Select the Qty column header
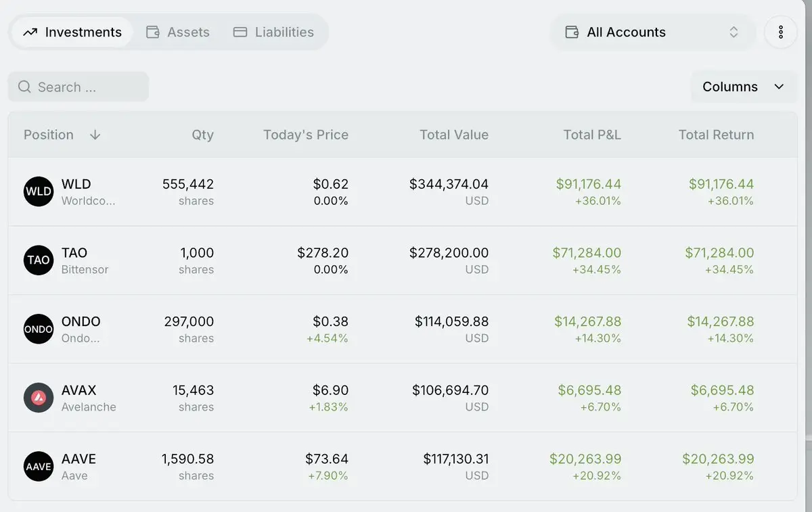812x512 pixels. [202, 135]
